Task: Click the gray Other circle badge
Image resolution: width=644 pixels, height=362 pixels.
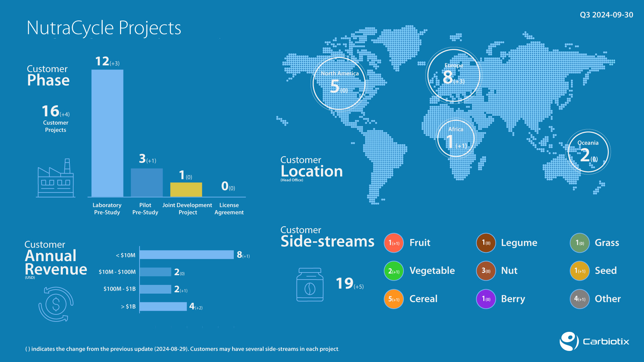Action: point(580,299)
